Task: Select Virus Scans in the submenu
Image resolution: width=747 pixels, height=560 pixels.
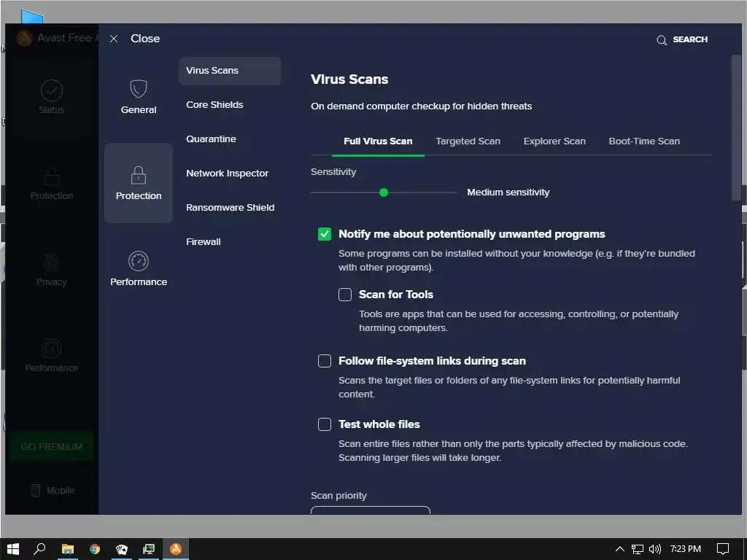Action: pyautogui.click(x=230, y=71)
